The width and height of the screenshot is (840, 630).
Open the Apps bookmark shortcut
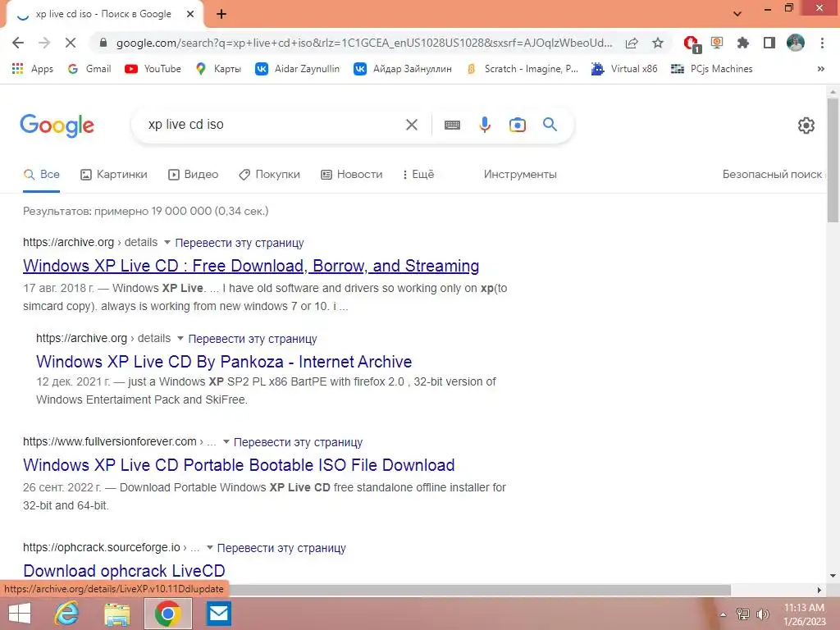(33, 69)
